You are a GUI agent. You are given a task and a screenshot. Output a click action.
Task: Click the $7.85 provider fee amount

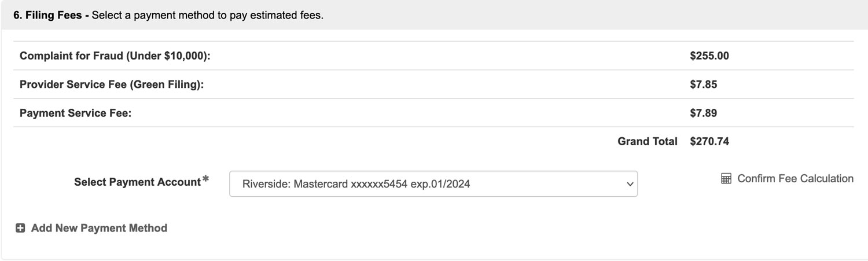click(704, 84)
